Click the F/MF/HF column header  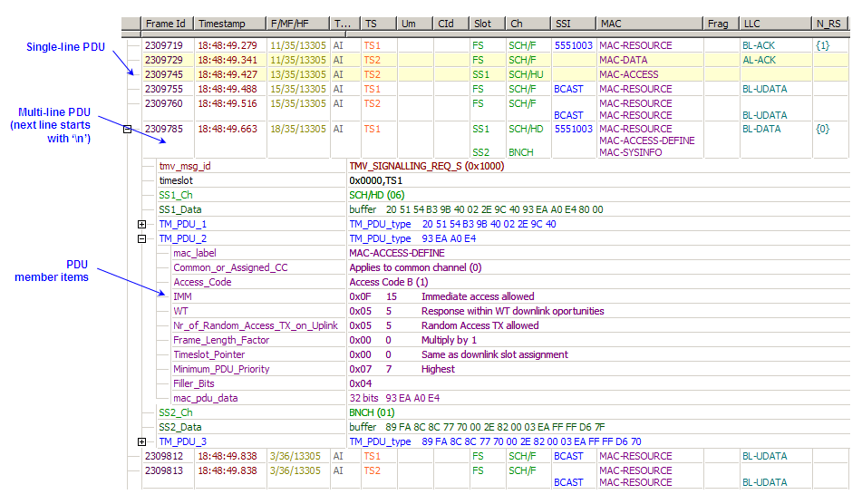pyautogui.click(x=288, y=24)
